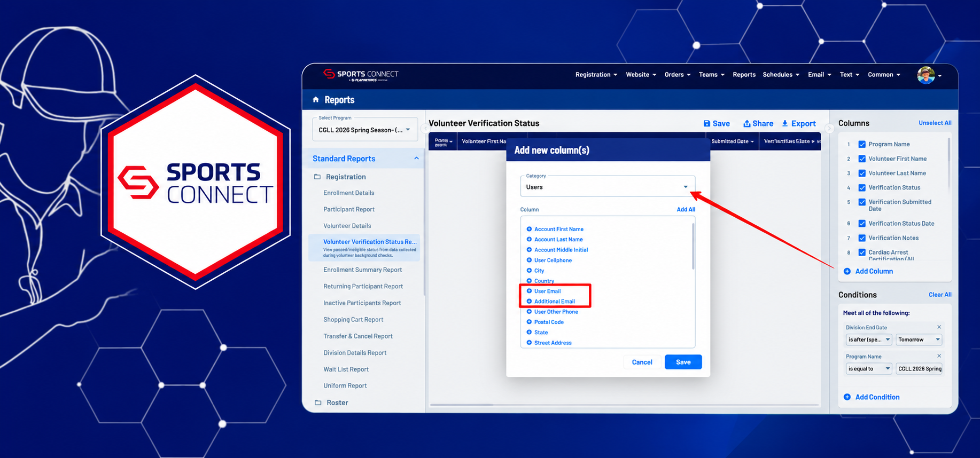Click the Share icon above the table
This screenshot has height=458, width=980.
pos(747,123)
